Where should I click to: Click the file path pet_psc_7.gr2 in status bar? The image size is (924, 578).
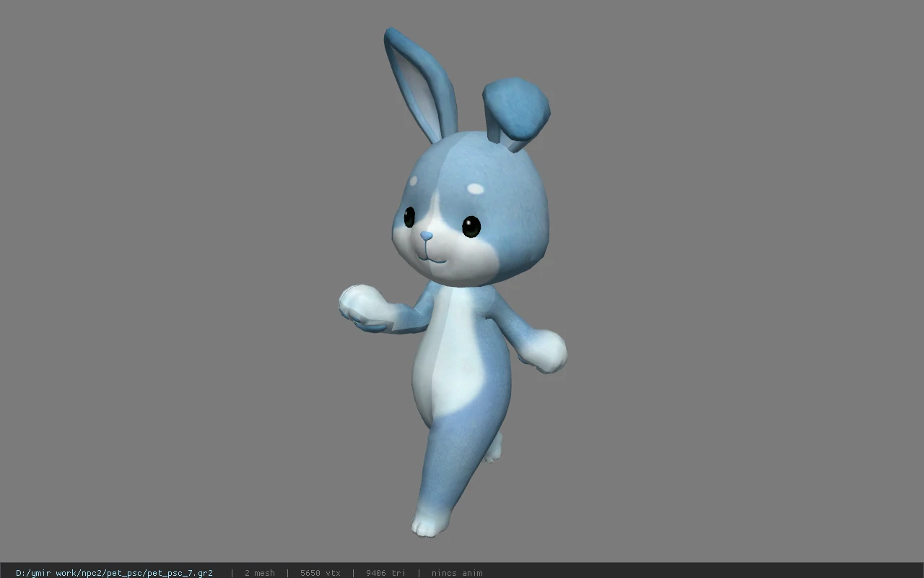click(114, 573)
